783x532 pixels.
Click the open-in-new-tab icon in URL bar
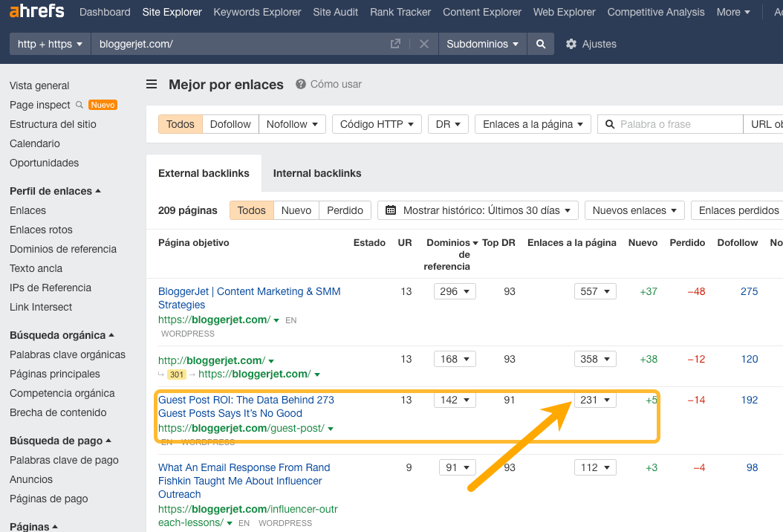coord(395,44)
